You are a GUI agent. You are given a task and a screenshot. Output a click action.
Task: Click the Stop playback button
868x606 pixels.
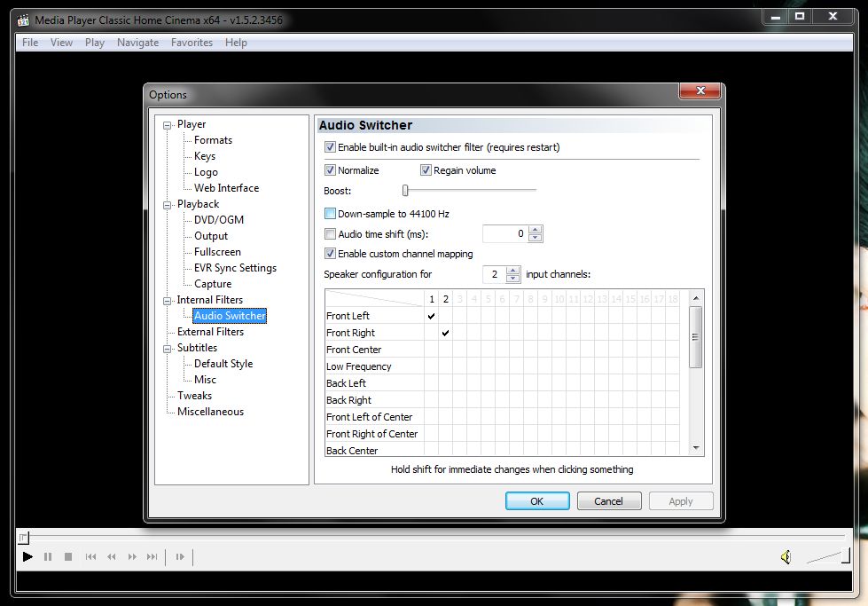point(68,556)
